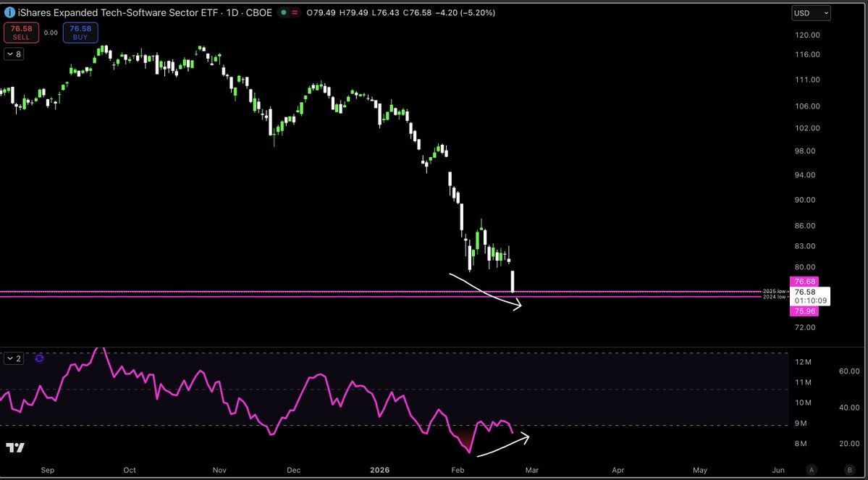Click the 90.00 price axis label
Screen dimensions: 868x480
click(806, 200)
